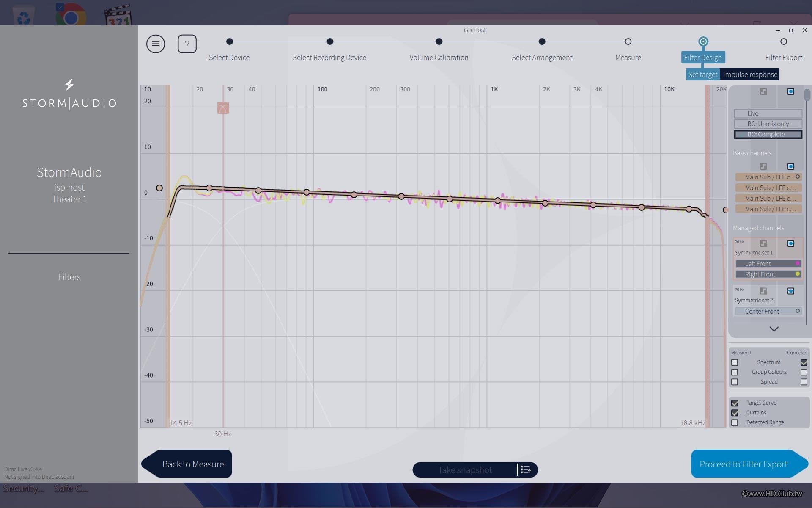Disable the Corrected Spectrum checkbox
Viewport: 812px width, 508px height.
pyautogui.click(x=804, y=362)
